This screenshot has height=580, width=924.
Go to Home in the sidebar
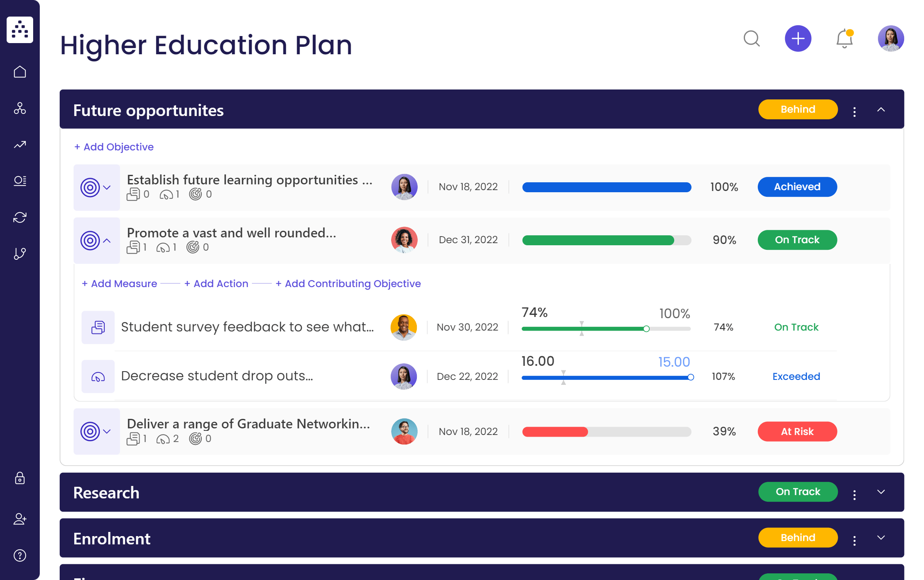tap(20, 72)
